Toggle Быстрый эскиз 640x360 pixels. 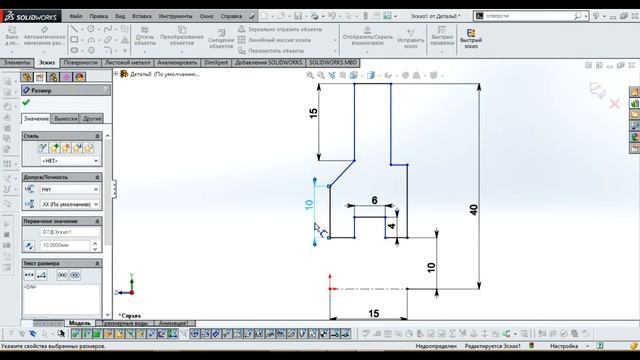tap(471, 38)
